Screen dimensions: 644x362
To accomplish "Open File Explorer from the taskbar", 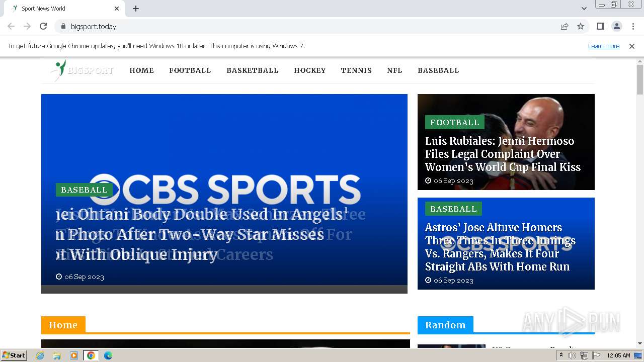I will (x=57, y=355).
